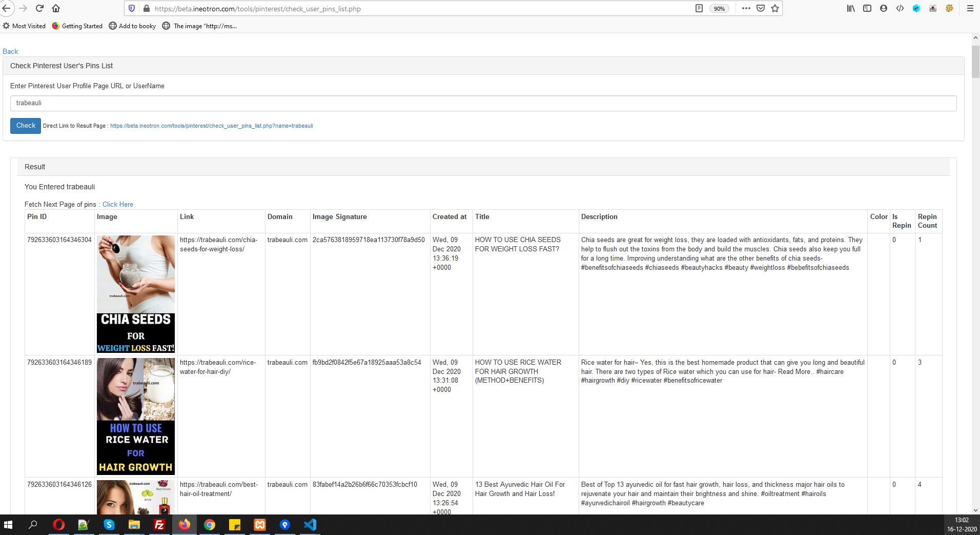Launch Opera from the taskbar
The height and width of the screenshot is (535, 980).
click(59, 525)
